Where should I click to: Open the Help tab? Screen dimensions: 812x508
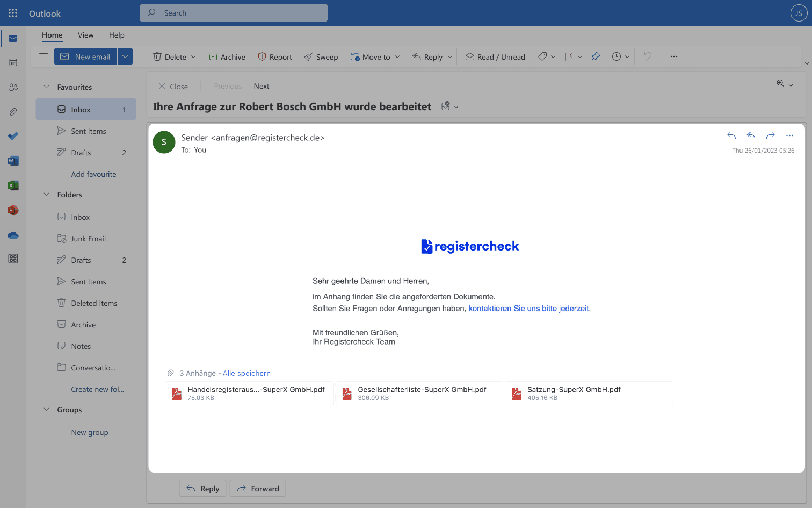[117, 35]
